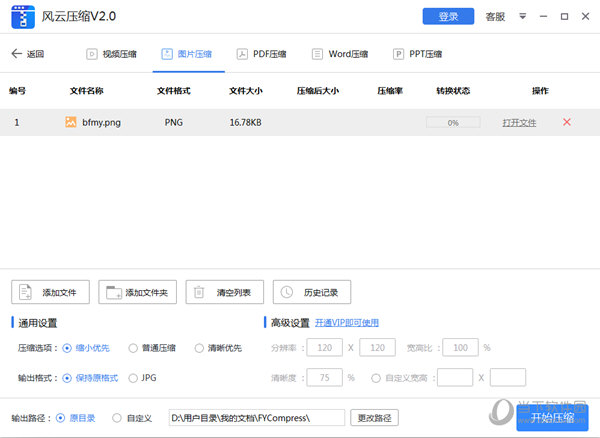The height and width of the screenshot is (438, 600).
Task: Open 客服 customer service
Action: point(495,16)
